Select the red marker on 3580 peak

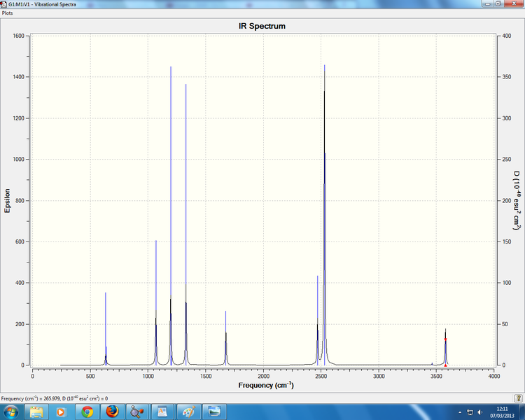click(x=446, y=339)
